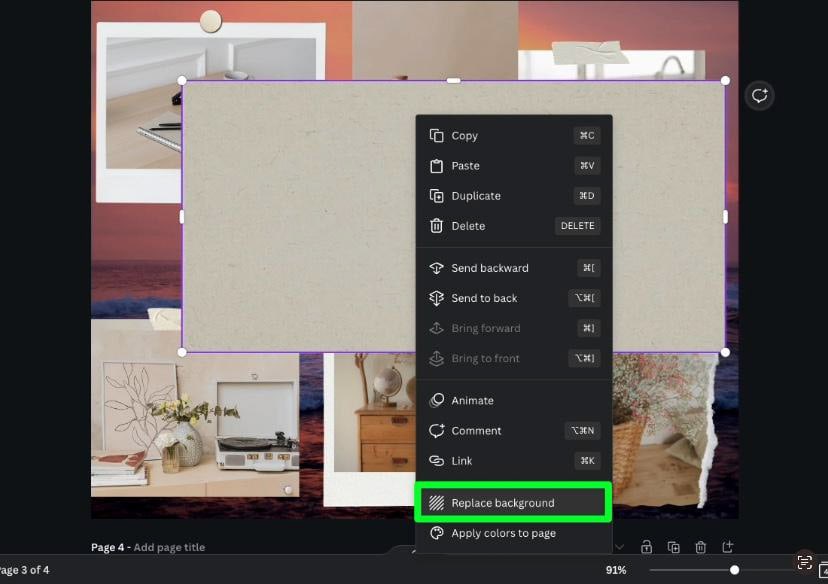Choose Duplicate in the context menu
Screen dimensions: 828x584
point(476,196)
